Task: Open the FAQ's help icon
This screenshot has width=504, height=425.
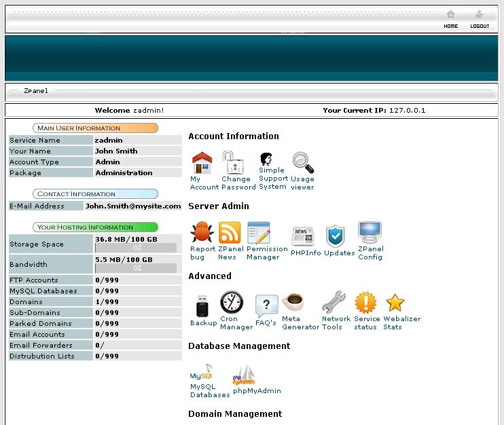Action: (x=266, y=307)
